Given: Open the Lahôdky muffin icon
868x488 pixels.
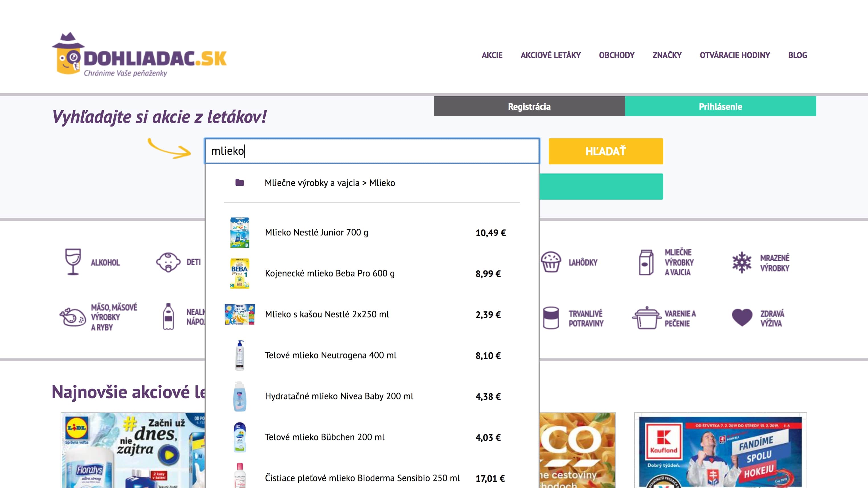Looking at the screenshot, I should [551, 262].
